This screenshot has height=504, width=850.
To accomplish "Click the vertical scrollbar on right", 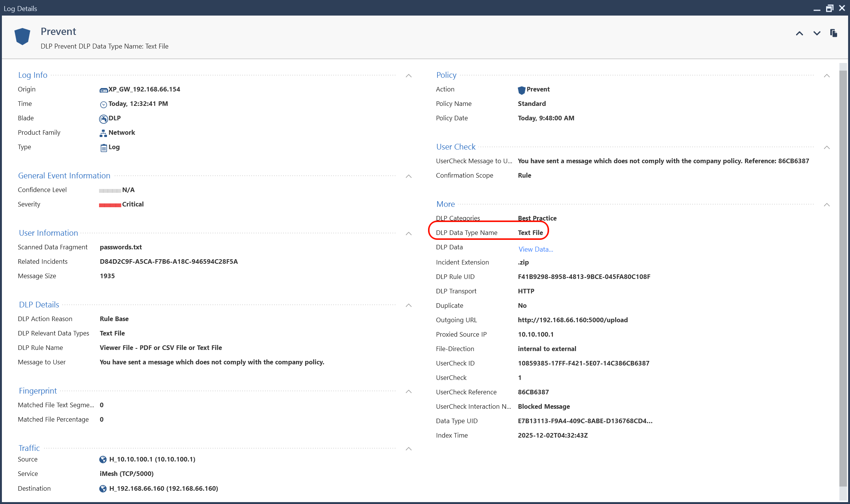I will (843, 277).
